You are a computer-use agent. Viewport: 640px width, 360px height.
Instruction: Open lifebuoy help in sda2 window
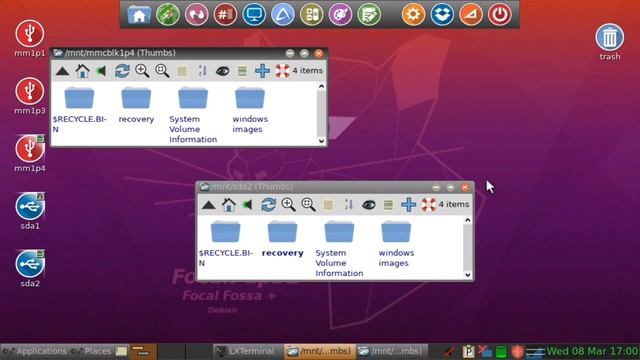429,205
